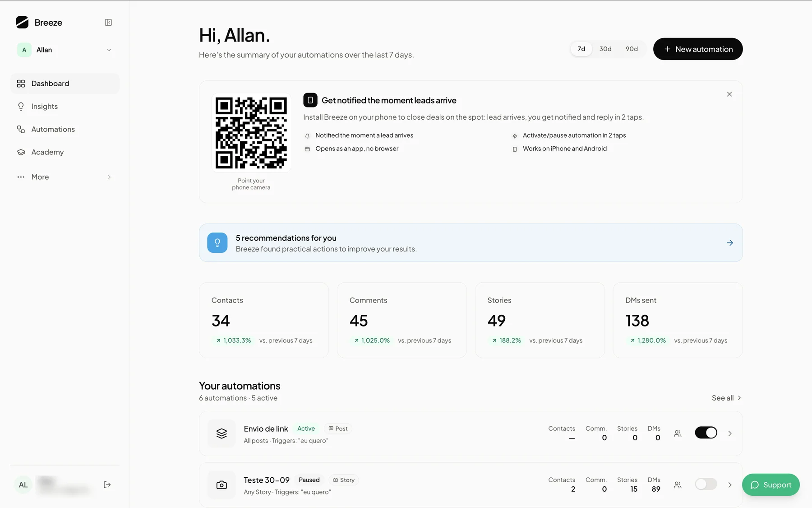
Task: Dismiss the lead notification banner
Action: point(729,94)
